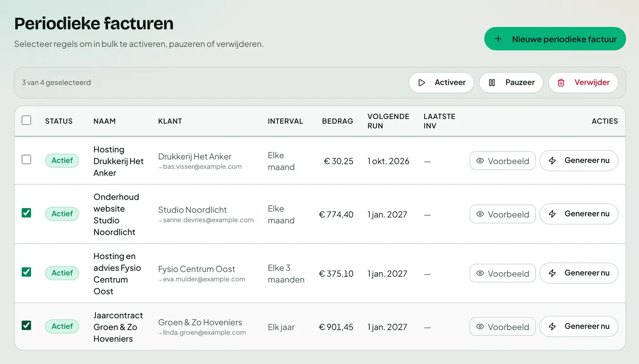The height and width of the screenshot is (364, 639).
Task: Click the KLANT column header
Action: [170, 121]
